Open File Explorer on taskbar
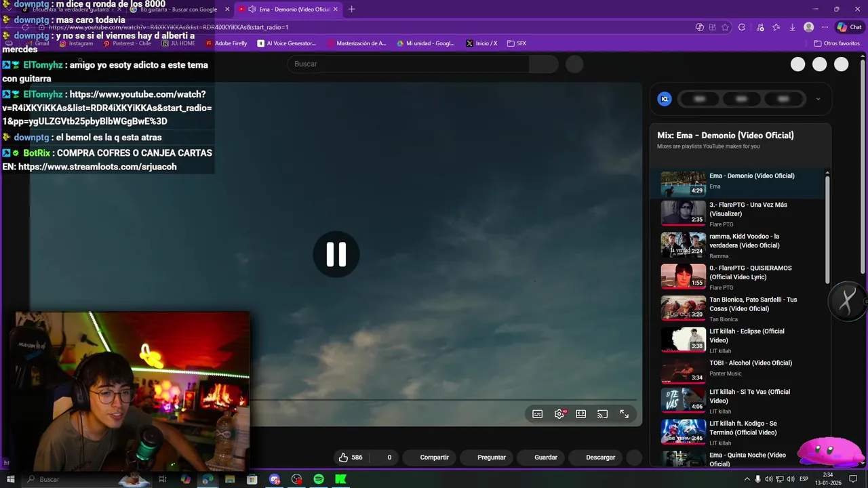 [x=230, y=479]
